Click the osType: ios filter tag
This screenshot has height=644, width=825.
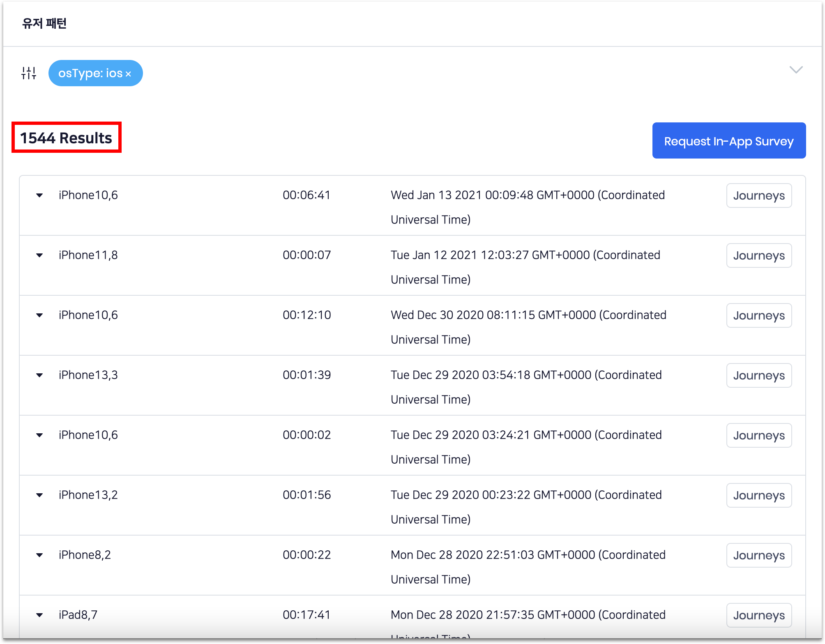point(90,73)
